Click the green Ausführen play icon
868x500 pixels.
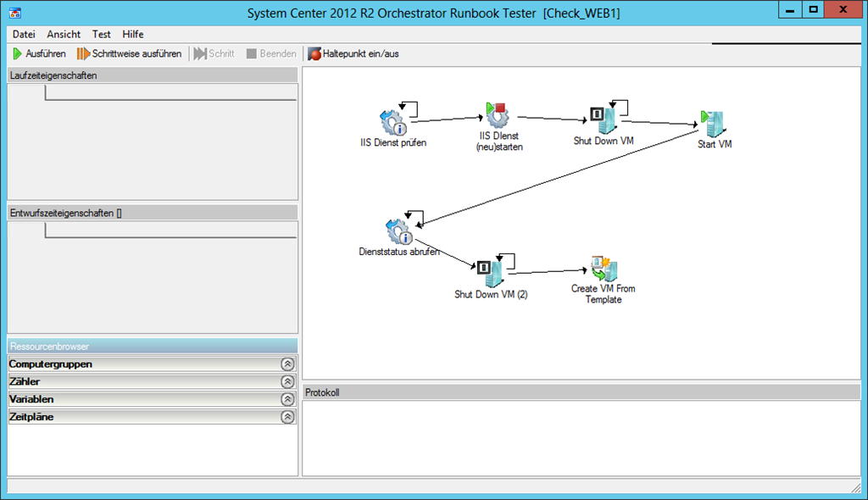[18, 53]
